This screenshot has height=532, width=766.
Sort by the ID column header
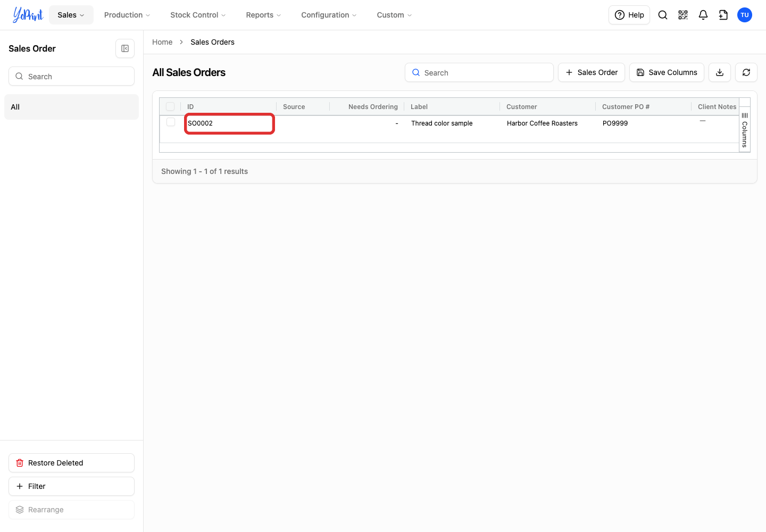coord(229,106)
